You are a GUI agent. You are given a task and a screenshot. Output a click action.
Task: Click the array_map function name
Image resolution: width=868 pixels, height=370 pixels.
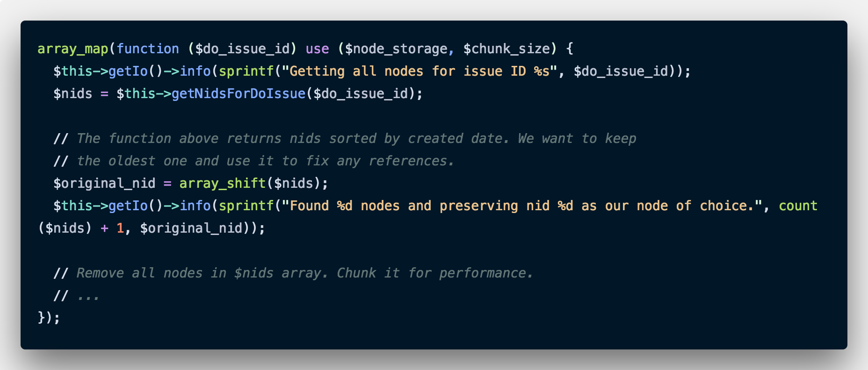click(x=72, y=49)
